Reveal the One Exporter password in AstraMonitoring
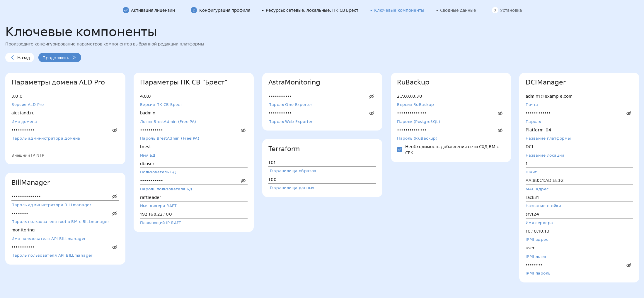The width and height of the screenshot is (644, 298). pyautogui.click(x=372, y=96)
